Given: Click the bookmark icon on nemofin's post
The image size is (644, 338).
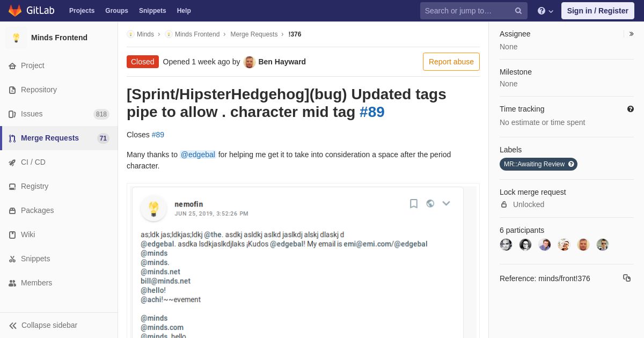Looking at the screenshot, I should click(414, 203).
